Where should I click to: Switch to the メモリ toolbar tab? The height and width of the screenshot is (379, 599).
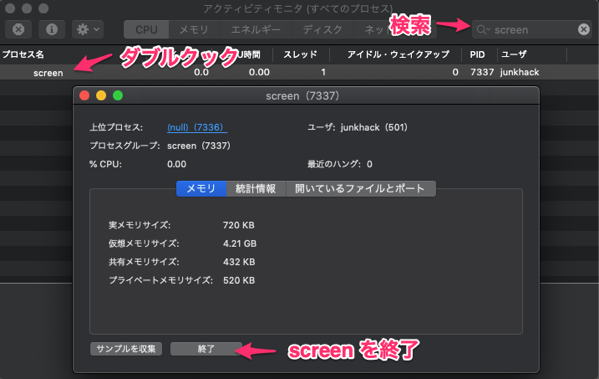coord(194,29)
